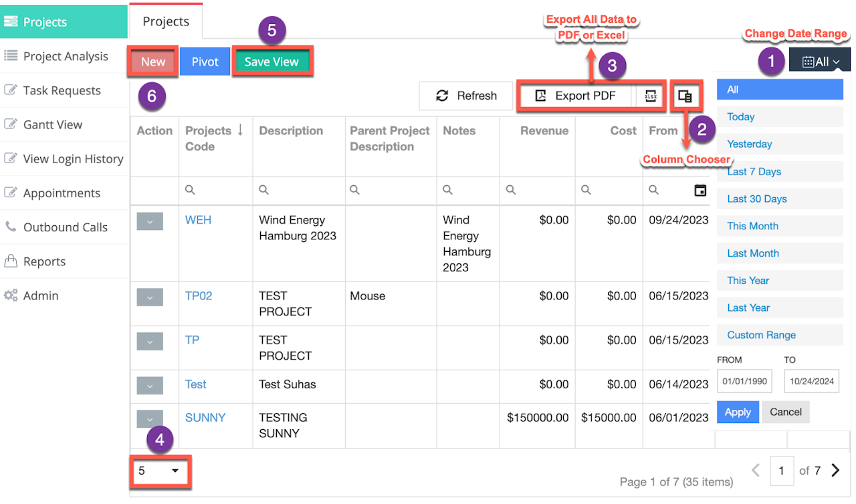Viewport: 856px width, 504px height.
Task: Click the Excel export icon
Action: tap(650, 96)
